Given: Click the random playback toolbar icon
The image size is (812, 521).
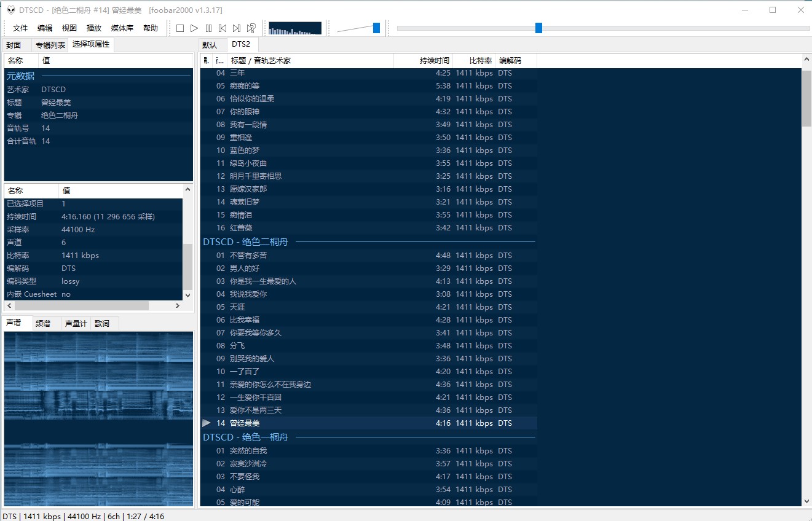Looking at the screenshot, I should (x=251, y=28).
